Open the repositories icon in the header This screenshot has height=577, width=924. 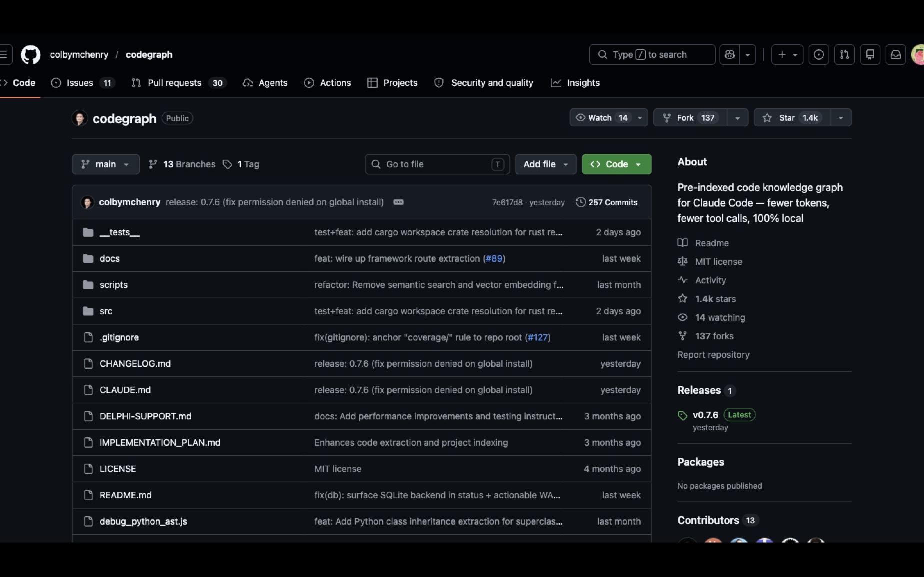870,55
